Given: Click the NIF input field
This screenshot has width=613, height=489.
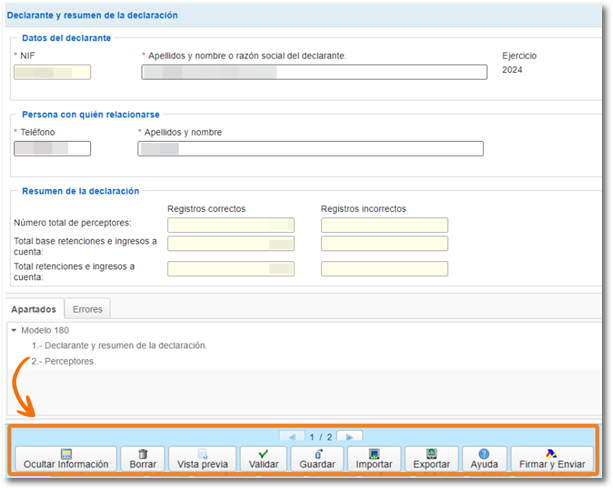Looking at the screenshot, I should coord(53,72).
